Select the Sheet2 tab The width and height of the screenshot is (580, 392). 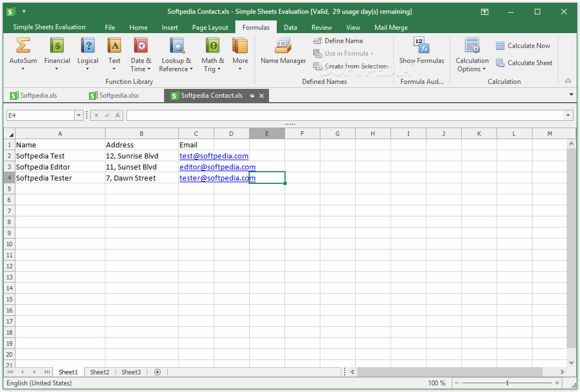click(99, 372)
